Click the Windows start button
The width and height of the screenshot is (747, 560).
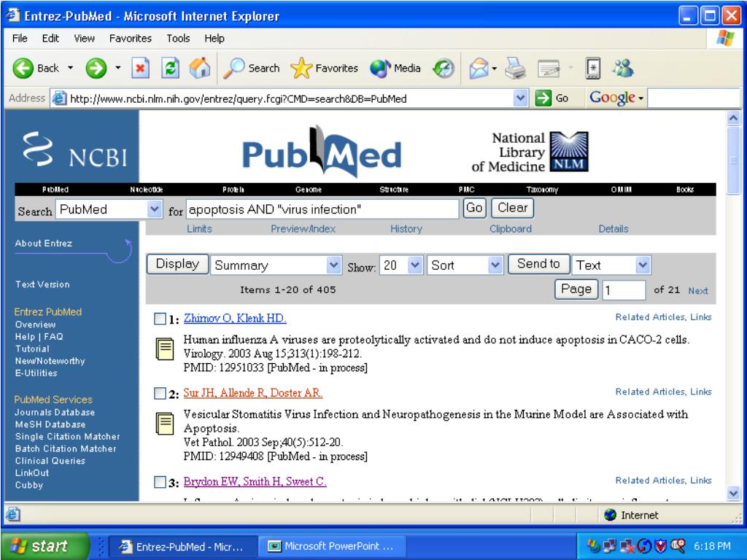[44, 545]
